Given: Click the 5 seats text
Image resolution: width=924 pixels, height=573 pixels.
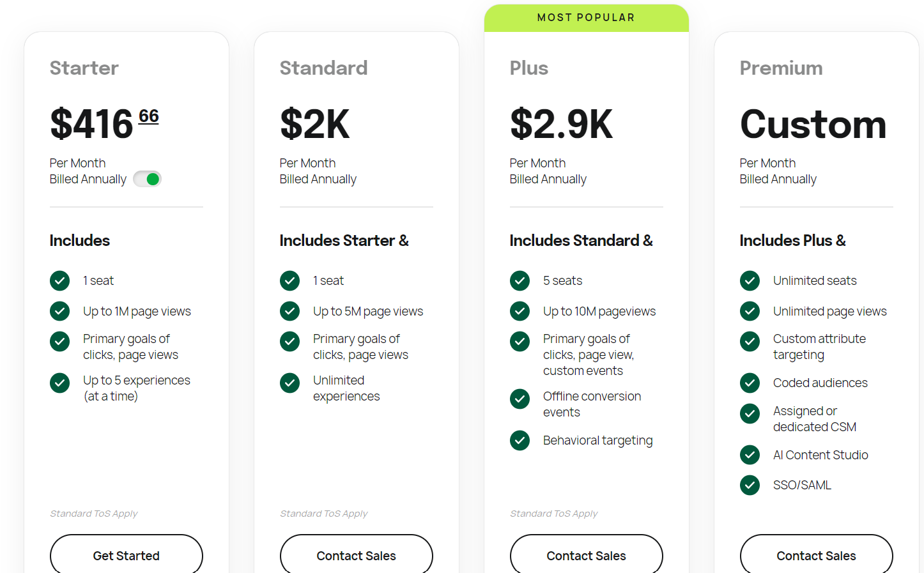Looking at the screenshot, I should 563,280.
